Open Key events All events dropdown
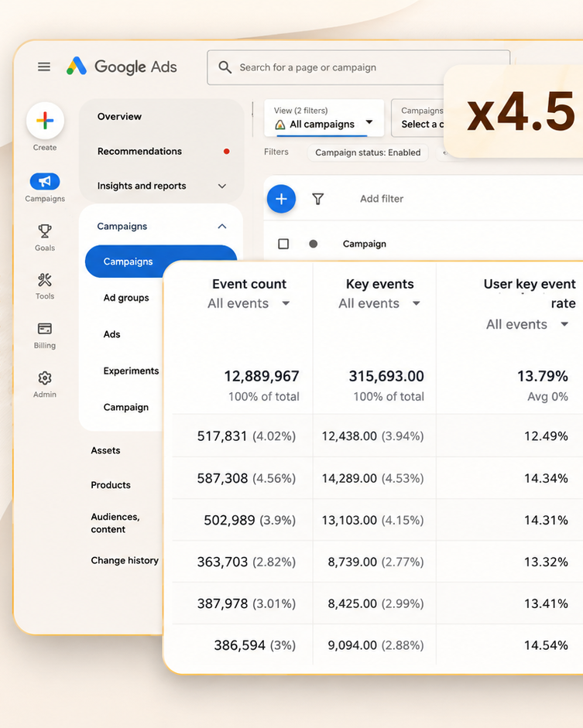The width and height of the screenshot is (583, 728). point(379,303)
